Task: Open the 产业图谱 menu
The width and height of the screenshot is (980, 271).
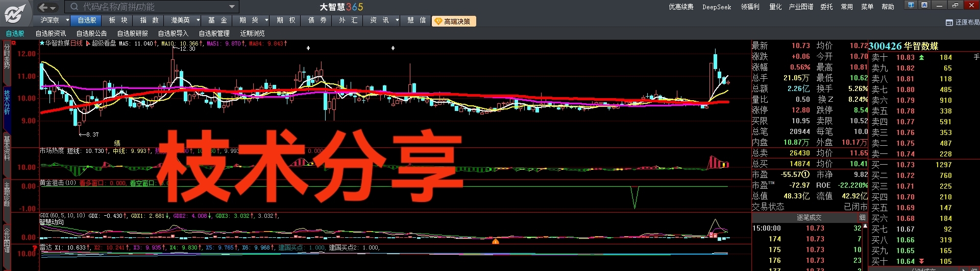Action: [x=801, y=7]
